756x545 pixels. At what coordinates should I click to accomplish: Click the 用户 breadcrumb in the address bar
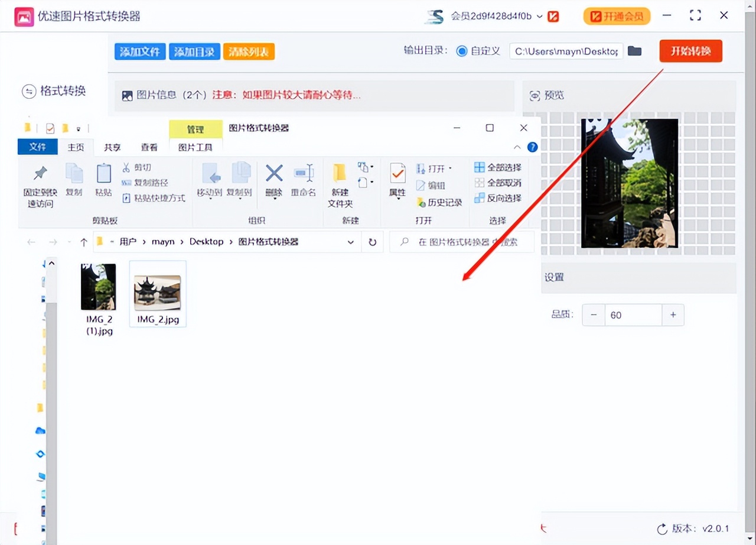click(128, 242)
